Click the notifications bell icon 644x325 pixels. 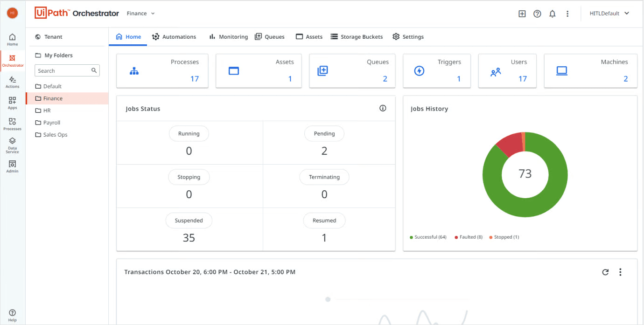click(553, 14)
